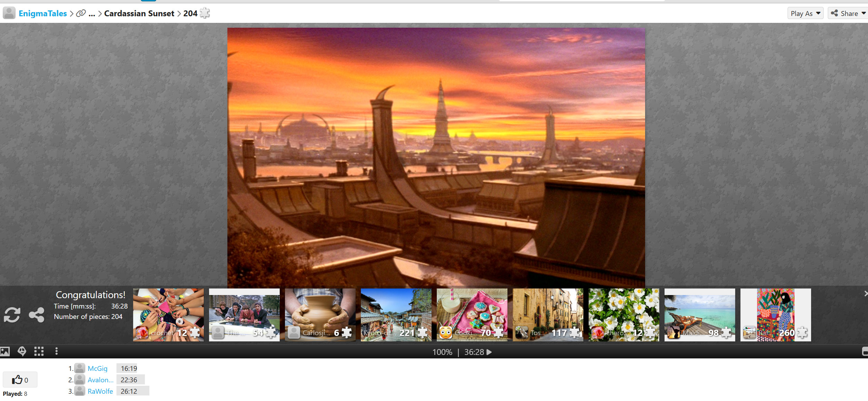The width and height of the screenshot is (868, 401).
Task: Open the Share dropdown in the header
Action: click(x=848, y=14)
